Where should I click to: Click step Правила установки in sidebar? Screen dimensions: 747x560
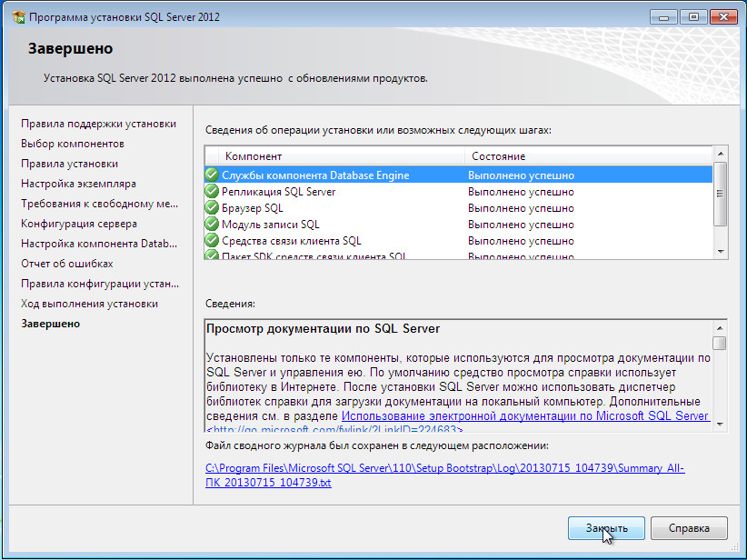click(70, 164)
